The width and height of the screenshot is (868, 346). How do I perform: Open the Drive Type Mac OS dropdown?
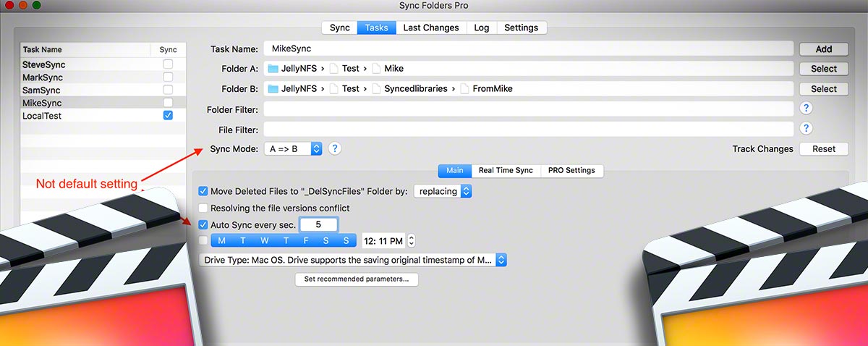point(352,260)
